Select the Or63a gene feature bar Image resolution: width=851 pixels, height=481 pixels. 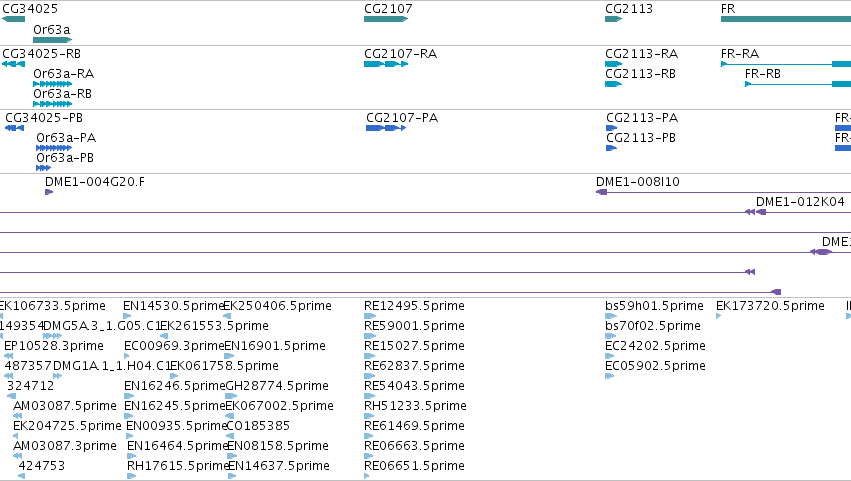52,40
